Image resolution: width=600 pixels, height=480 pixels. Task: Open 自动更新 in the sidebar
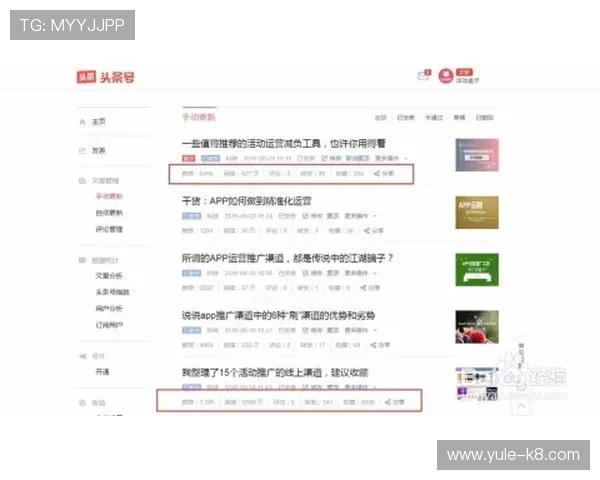(x=109, y=213)
